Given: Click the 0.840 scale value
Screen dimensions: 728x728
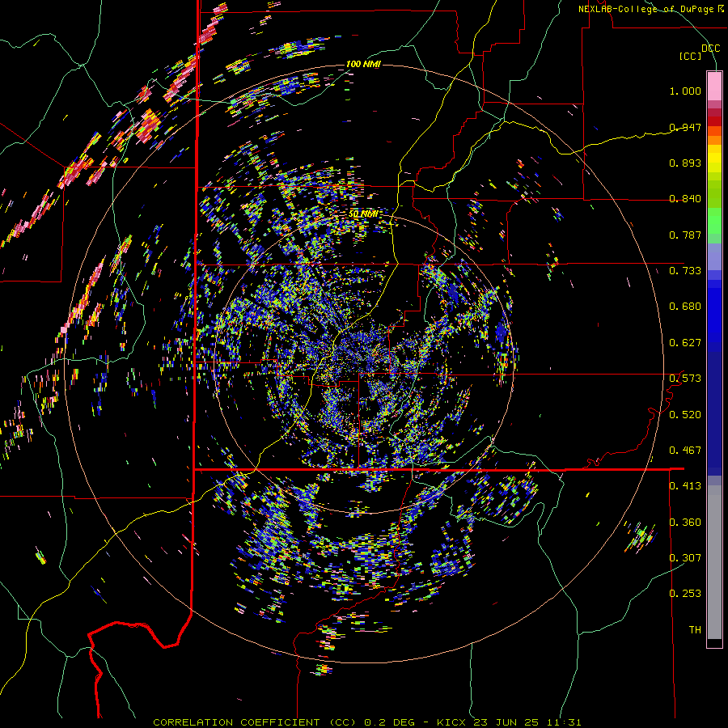Looking at the screenshot, I should (x=685, y=199).
